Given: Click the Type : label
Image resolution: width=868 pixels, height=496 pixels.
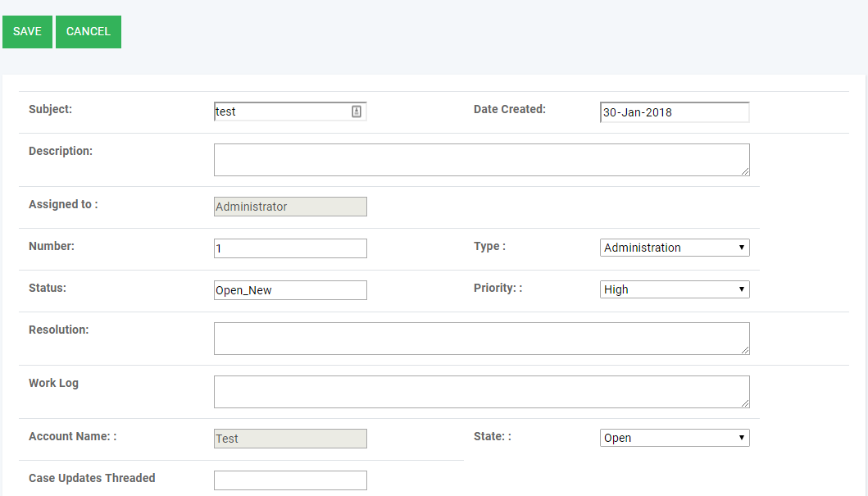Looking at the screenshot, I should 489,246.
